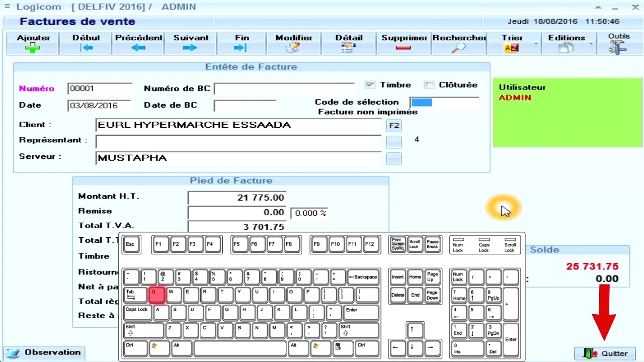Viewport: 644px width, 362px height.
Task: Click the Date de BC field
Action: click(245, 106)
